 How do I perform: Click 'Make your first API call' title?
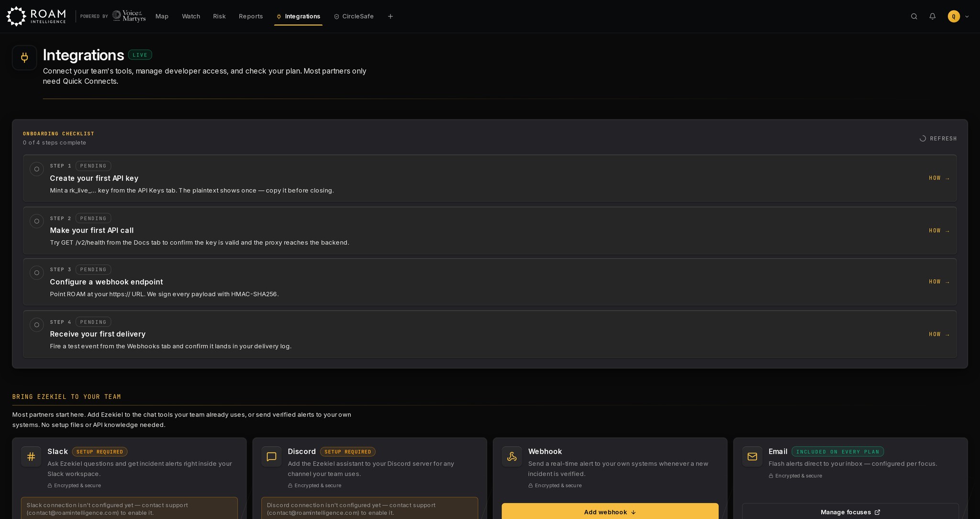click(x=92, y=230)
